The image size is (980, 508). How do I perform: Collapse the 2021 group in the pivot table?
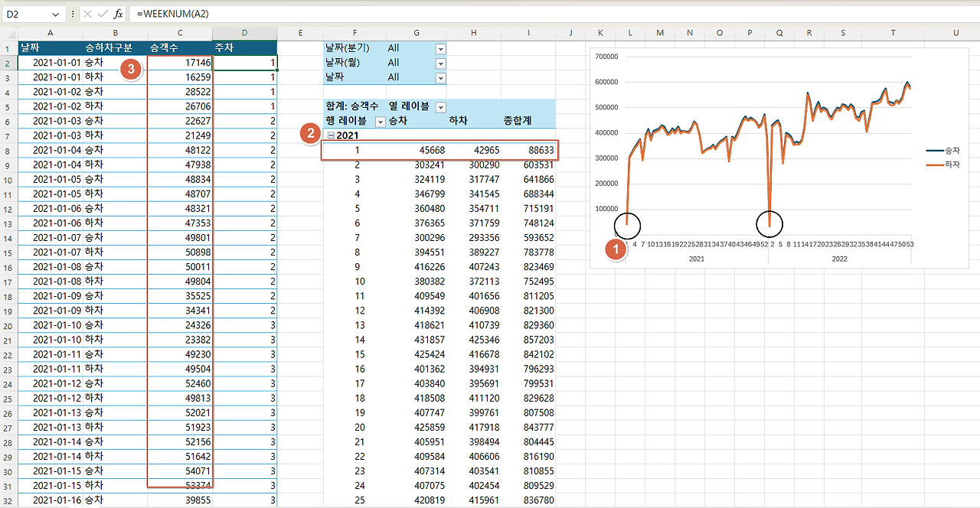(x=332, y=135)
